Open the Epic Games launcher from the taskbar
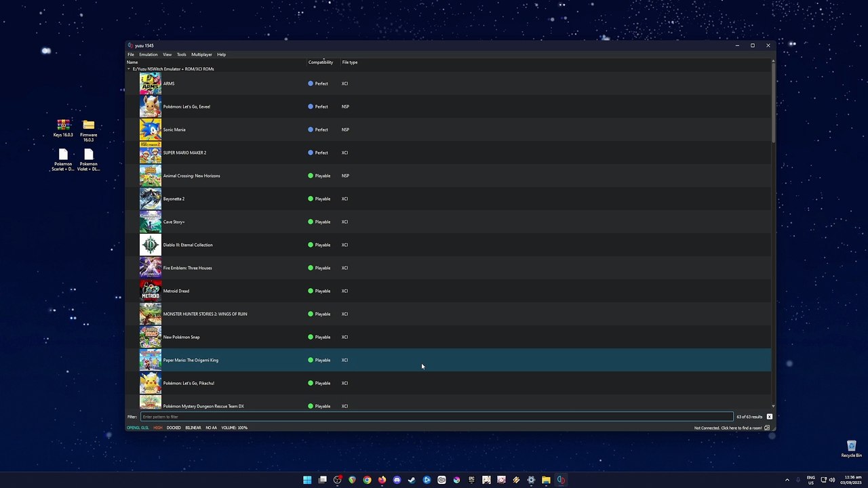Screen dimensions: 868x488 pos(471,480)
